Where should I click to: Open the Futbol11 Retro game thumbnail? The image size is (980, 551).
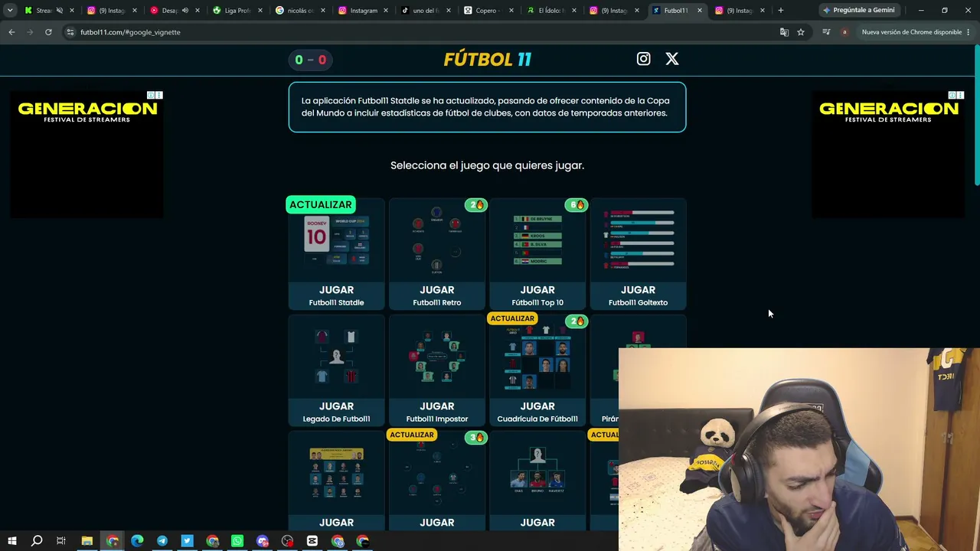(436, 240)
